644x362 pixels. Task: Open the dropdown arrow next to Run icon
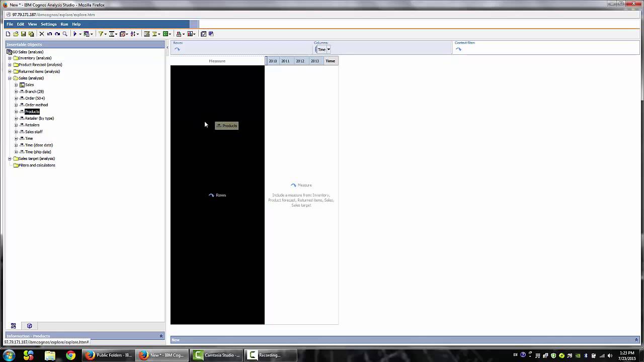pos(80,34)
